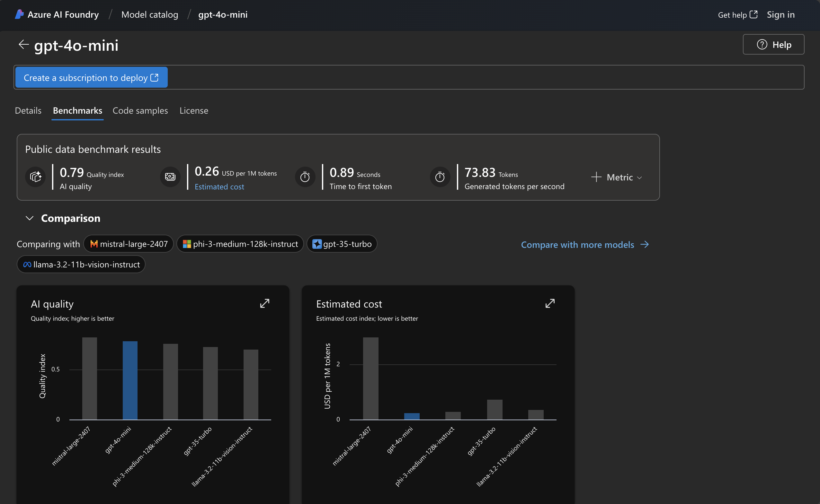
Task: Go to Model catalog breadcrumb
Action: click(x=149, y=15)
